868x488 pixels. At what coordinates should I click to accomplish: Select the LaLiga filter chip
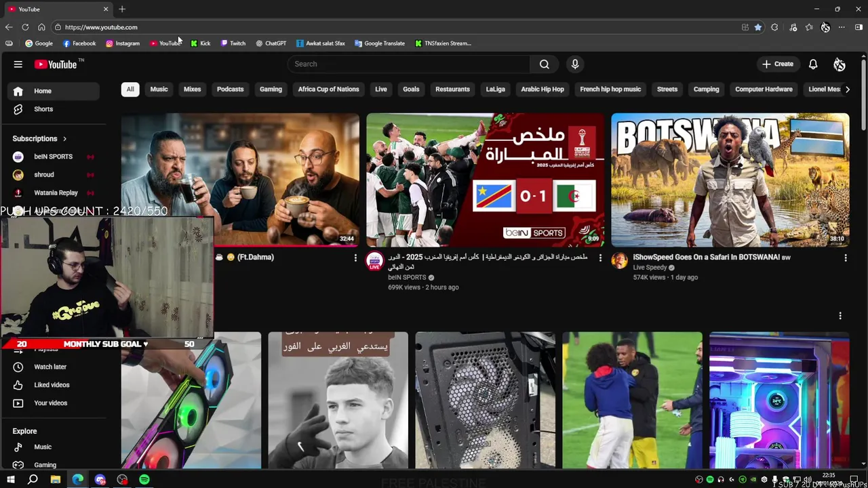point(496,89)
